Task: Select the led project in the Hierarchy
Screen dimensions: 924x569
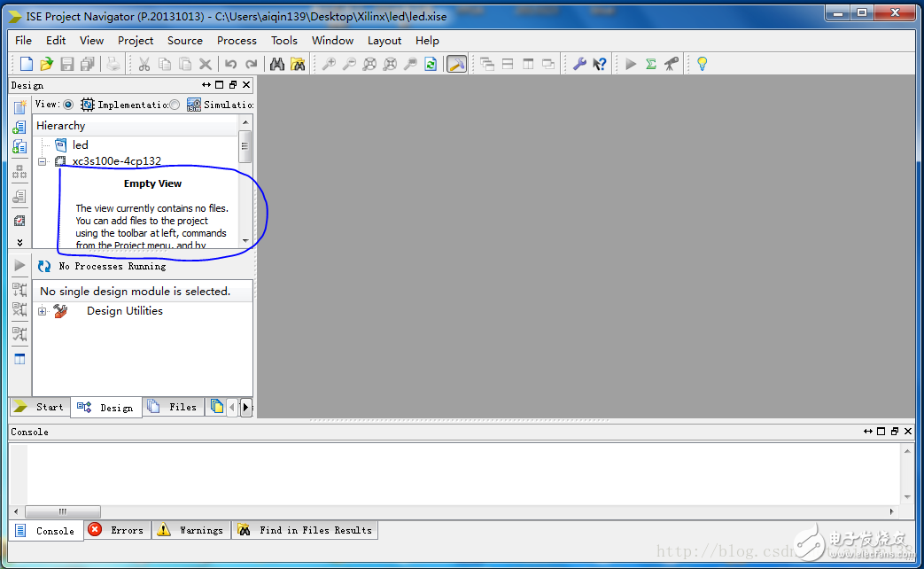Action: 80,144
